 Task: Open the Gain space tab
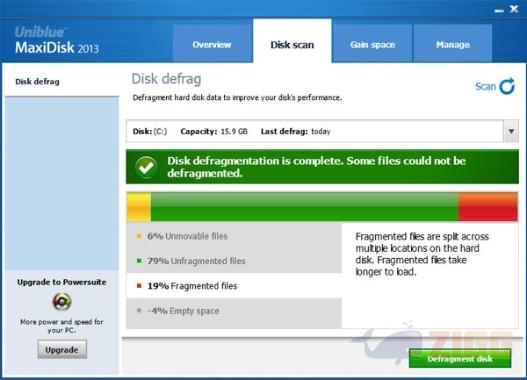(x=372, y=44)
